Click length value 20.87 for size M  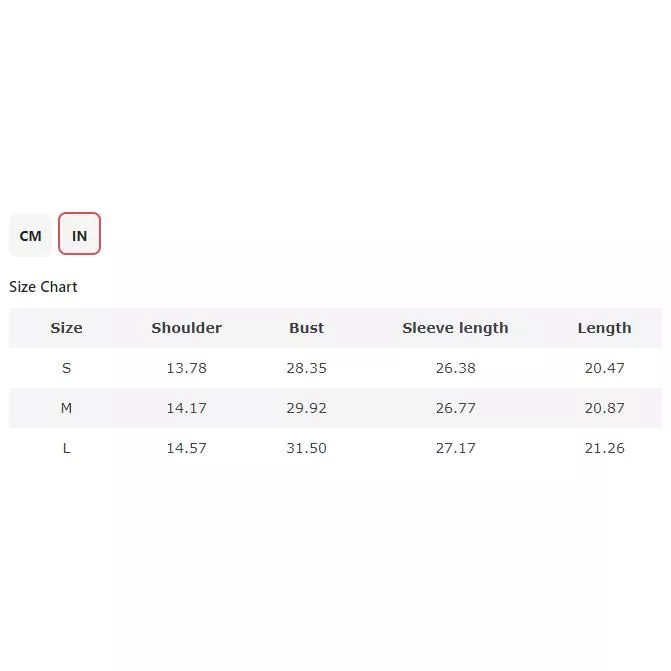pyautogui.click(x=604, y=408)
